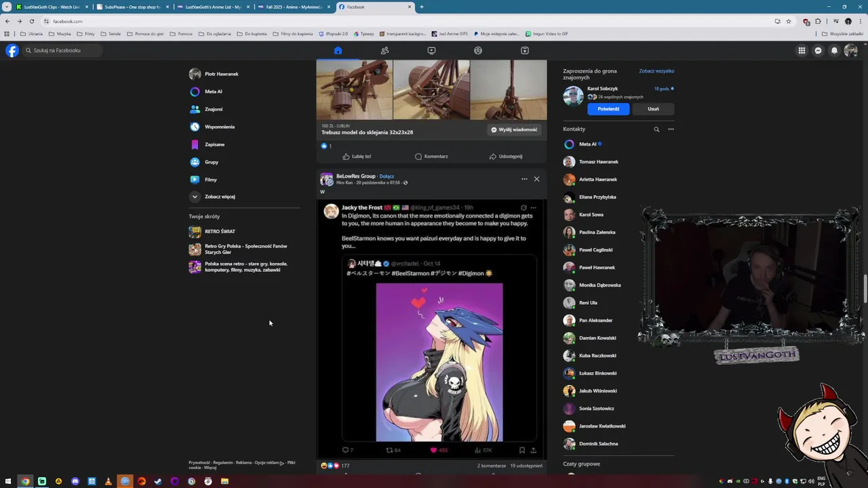
Task: Switch to SubsPlease browser tab
Action: (x=132, y=7)
